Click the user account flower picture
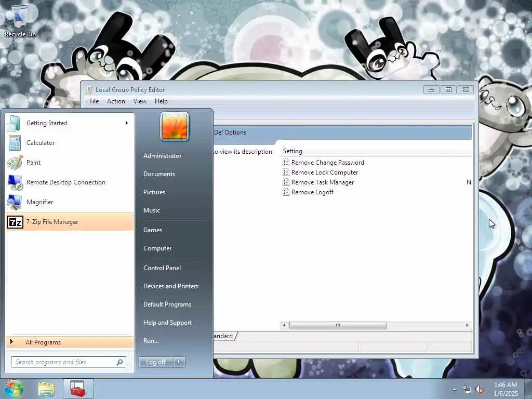The image size is (532, 399). coord(175,126)
